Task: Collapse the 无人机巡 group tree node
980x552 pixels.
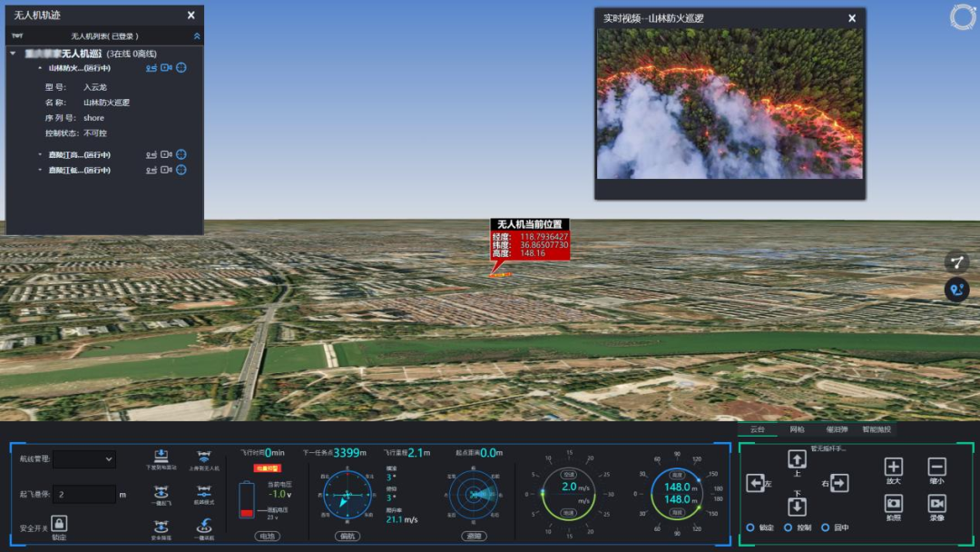Action: click(13, 54)
